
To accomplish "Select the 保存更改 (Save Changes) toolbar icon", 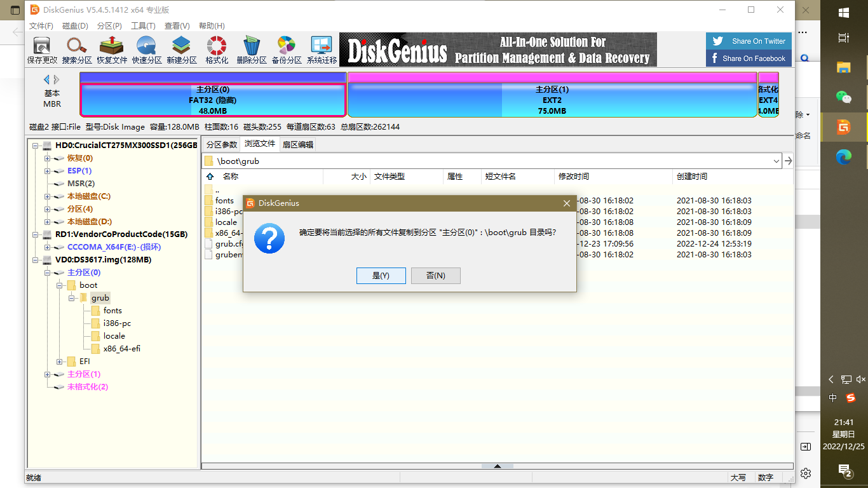I will [41, 50].
